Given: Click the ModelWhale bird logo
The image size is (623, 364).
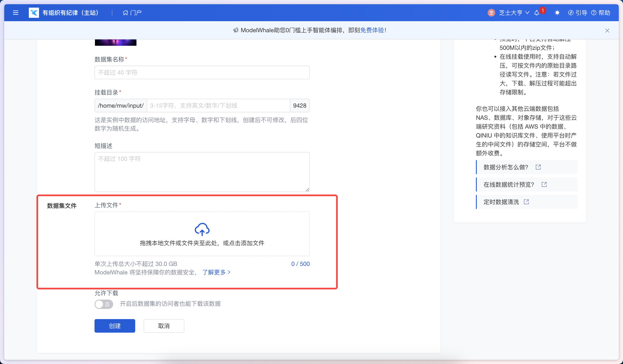Looking at the screenshot, I should pyautogui.click(x=34, y=13).
